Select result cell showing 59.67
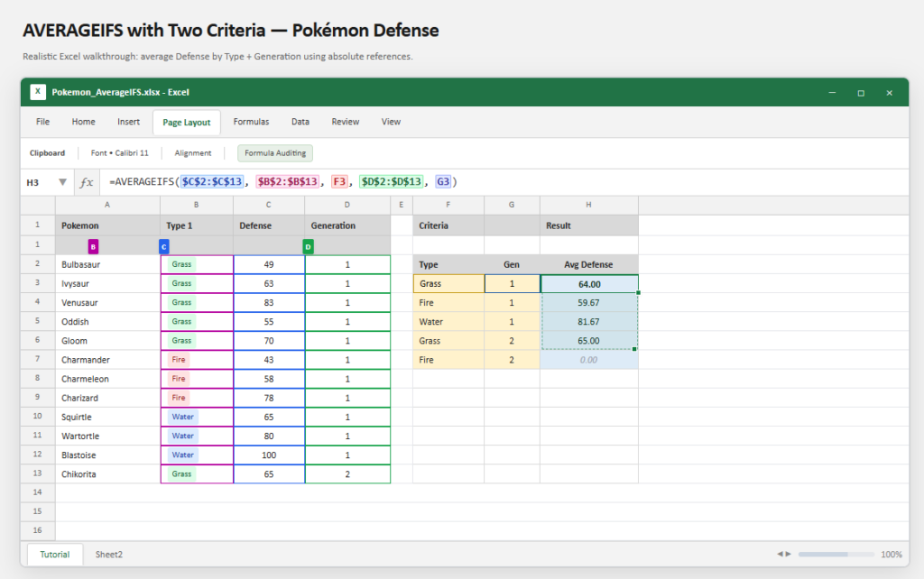This screenshot has width=924, height=579. click(589, 303)
